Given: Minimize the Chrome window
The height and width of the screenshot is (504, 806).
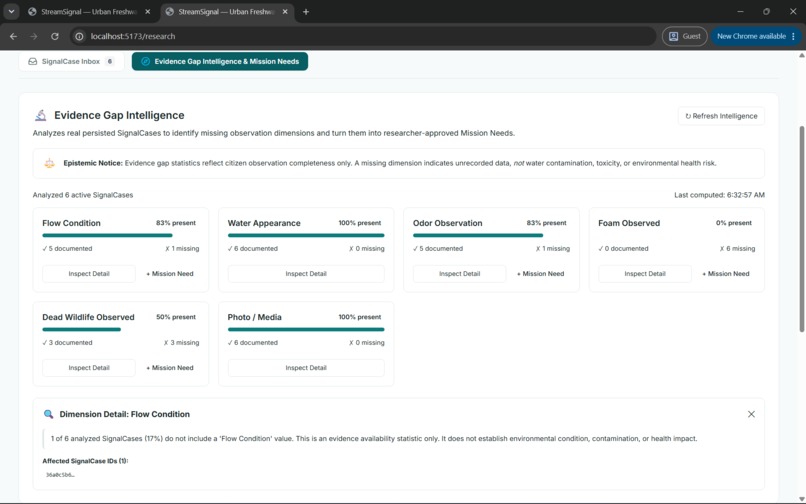Looking at the screenshot, I should point(740,11).
